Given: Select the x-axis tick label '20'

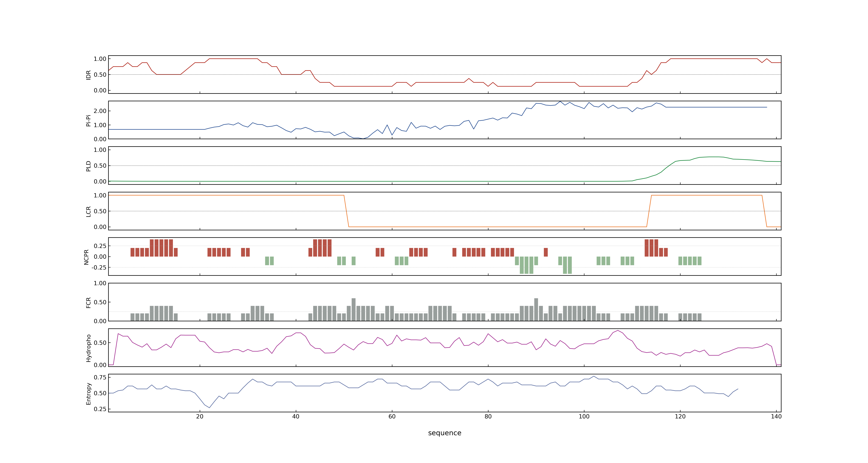Looking at the screenshot, I should (200, 416).
